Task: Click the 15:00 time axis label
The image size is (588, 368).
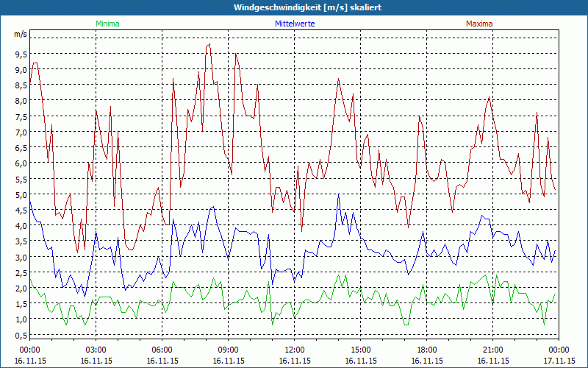Action: tap(361, 350)
